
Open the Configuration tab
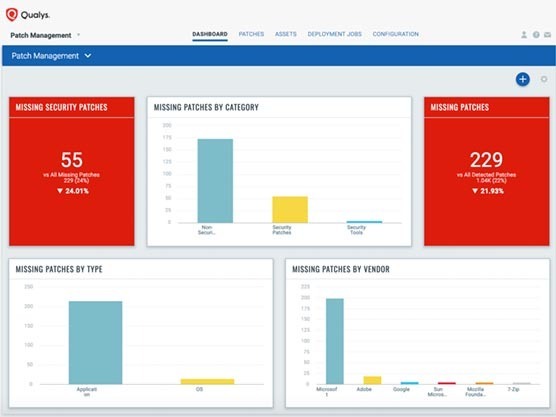(395, 34)
